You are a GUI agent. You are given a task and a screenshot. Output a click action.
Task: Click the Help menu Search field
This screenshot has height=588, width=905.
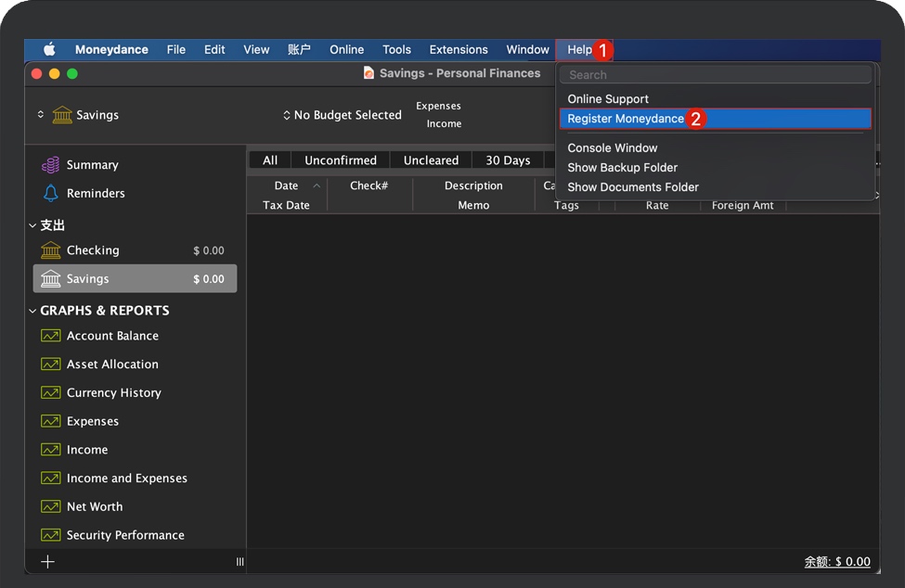coord(715,75)
